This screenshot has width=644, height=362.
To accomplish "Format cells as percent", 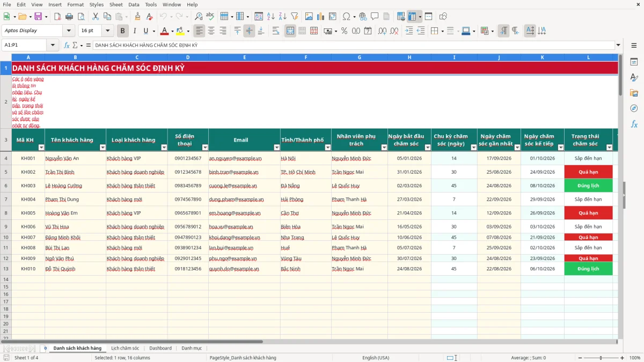I will [344, 31].
